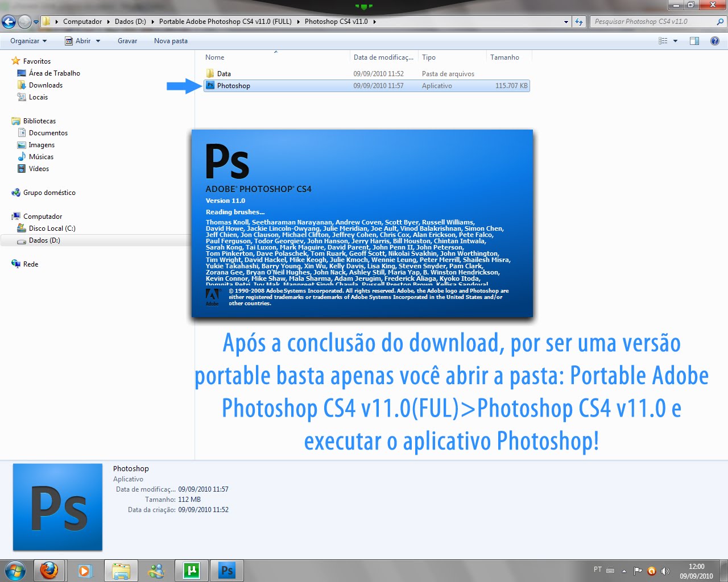Click the Back navigation arrow

9,22
